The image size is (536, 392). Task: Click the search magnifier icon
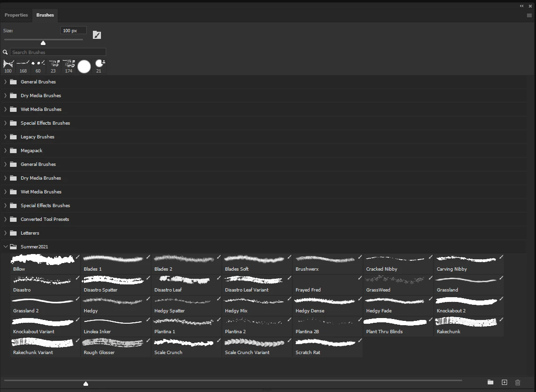click(x=5, y=52)
